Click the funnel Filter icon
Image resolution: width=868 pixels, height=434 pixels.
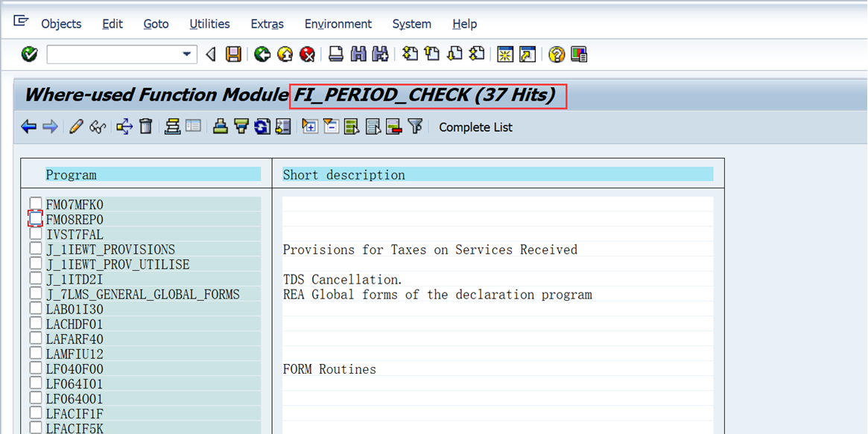pos(416,127)
